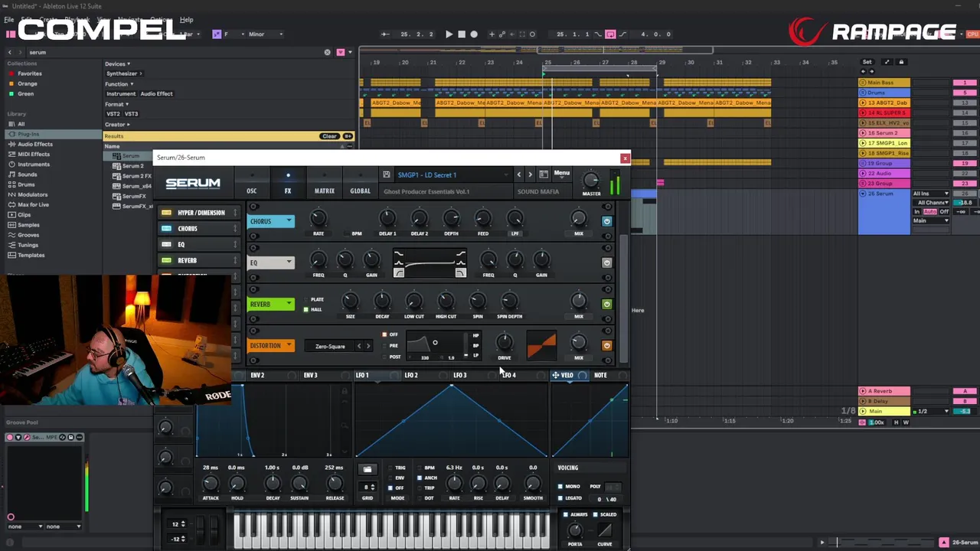
Task: Select Plate reverb mode
Action: click(x=306, y=299)
